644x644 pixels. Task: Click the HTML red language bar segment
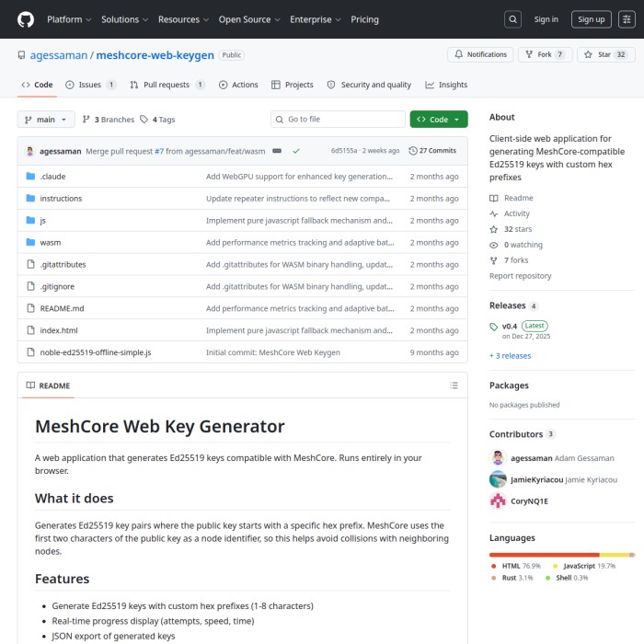point(545,555)
